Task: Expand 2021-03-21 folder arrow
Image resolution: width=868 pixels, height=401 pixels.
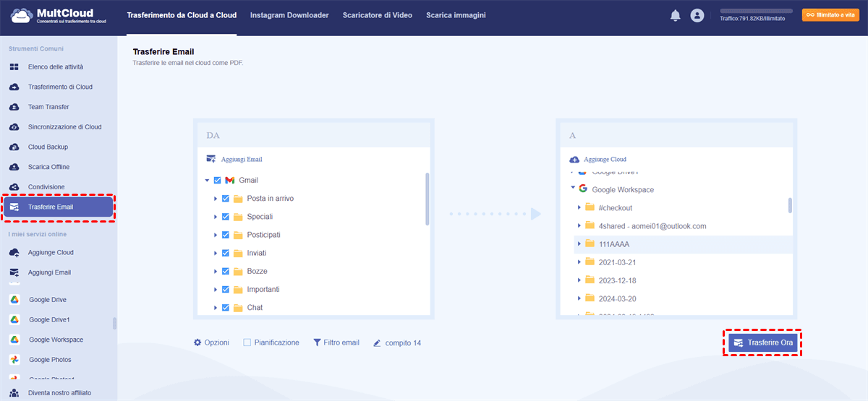Action: click(579, 262)
